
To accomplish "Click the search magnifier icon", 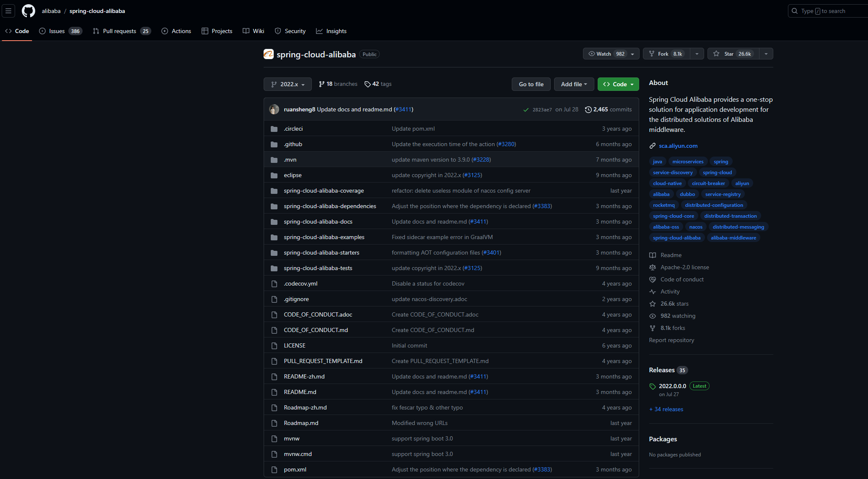I will click(794, 11).
